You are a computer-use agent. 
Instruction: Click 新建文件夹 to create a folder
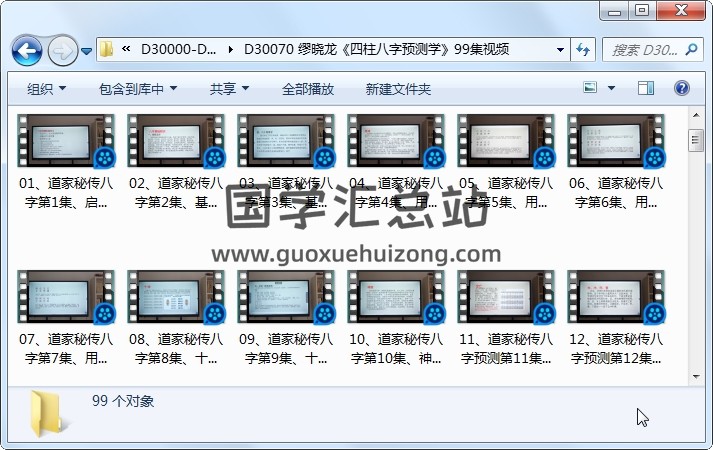(x=398, y=89)
